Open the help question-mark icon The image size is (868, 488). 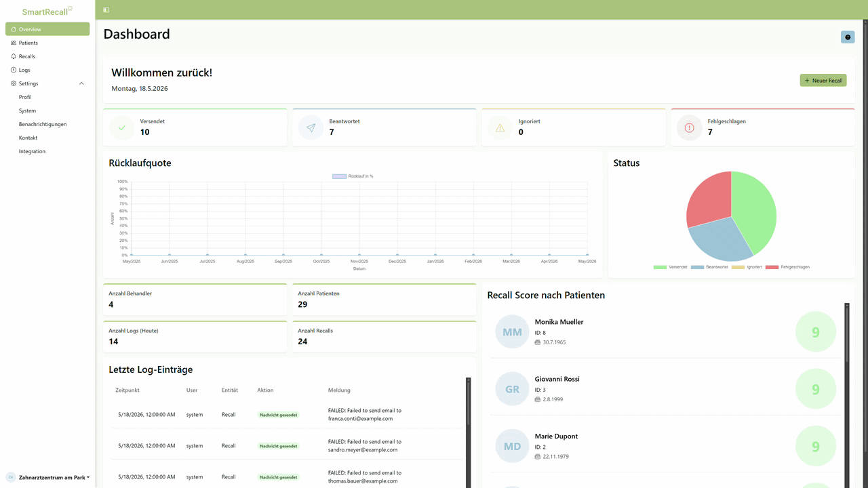(x=848, y=37)
